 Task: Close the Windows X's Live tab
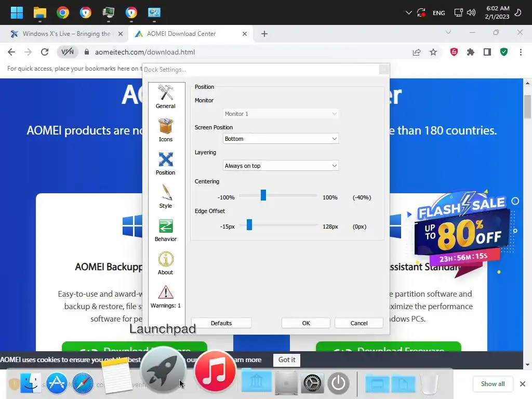[x=121, y=34]
